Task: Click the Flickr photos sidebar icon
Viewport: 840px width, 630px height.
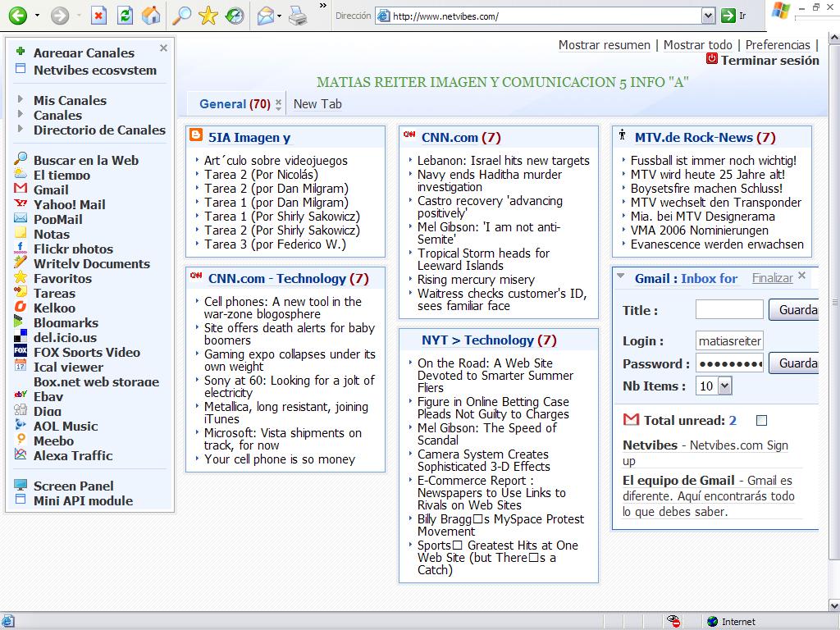Action: [21, 248]
